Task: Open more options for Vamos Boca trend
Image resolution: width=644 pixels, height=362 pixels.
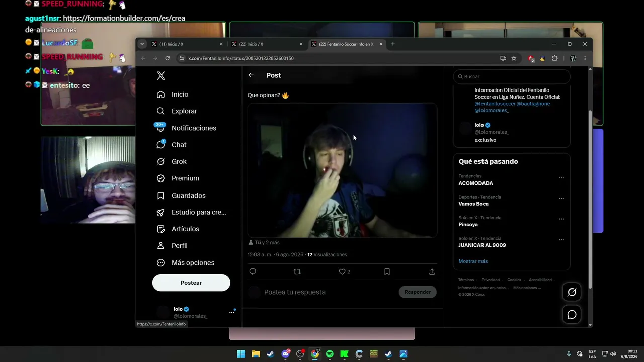Action: point(561,198)
